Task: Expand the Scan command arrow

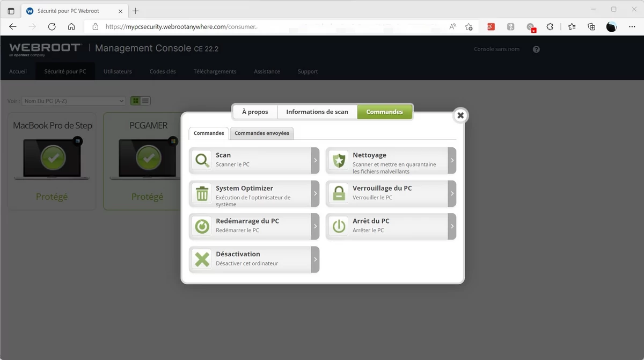Action: tap(315, 160)
